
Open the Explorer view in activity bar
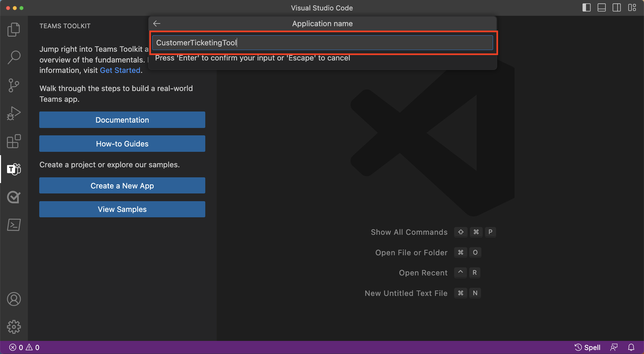pyautogui.click(x=14, y=30)
